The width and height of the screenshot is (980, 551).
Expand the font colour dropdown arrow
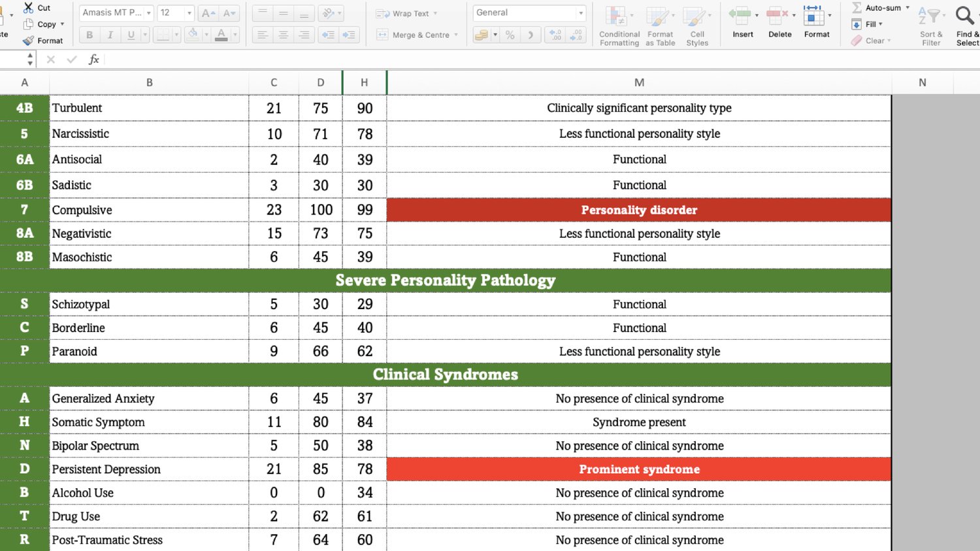[235, 35]
